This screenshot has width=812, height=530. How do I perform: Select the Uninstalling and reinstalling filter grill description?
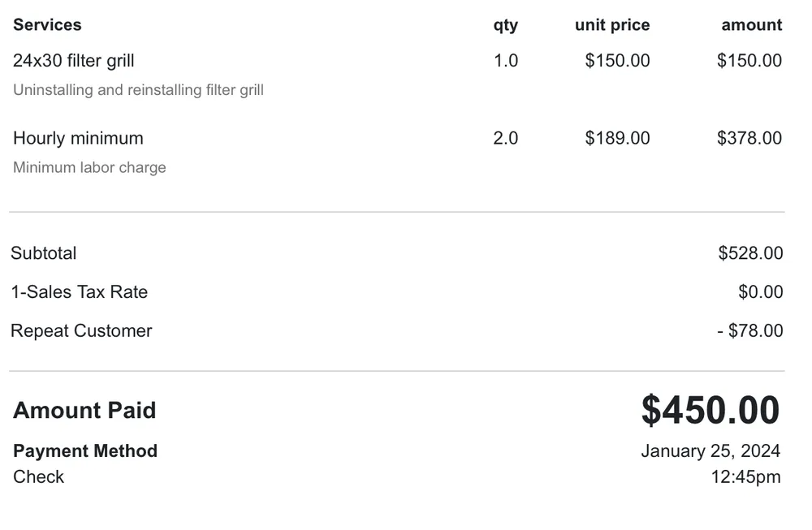[x=138, y=90]
